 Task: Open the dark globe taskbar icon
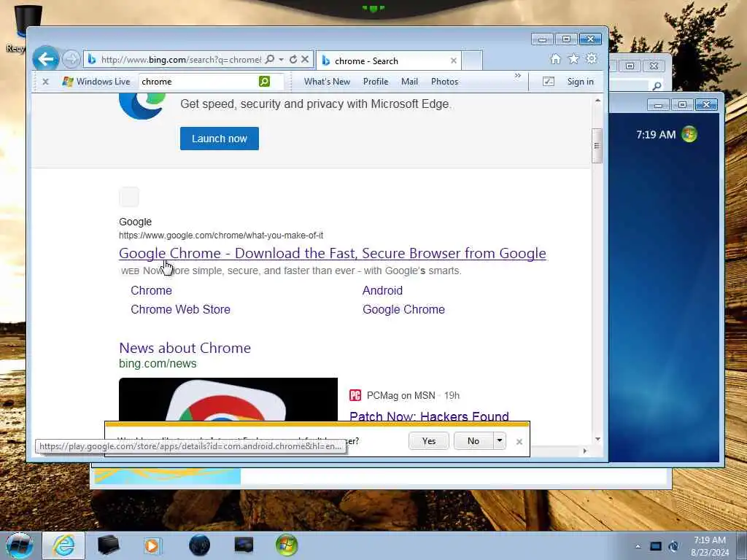pyautogui.click(x=199, y=545)
